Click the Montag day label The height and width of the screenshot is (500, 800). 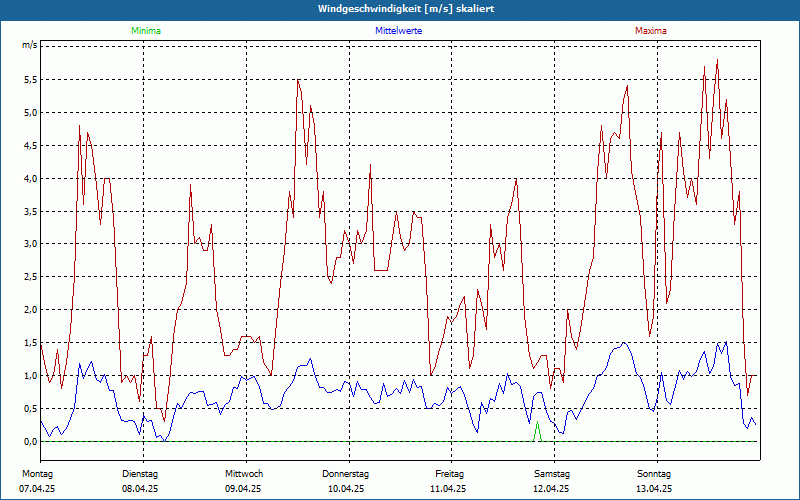(x=37, y=474)
